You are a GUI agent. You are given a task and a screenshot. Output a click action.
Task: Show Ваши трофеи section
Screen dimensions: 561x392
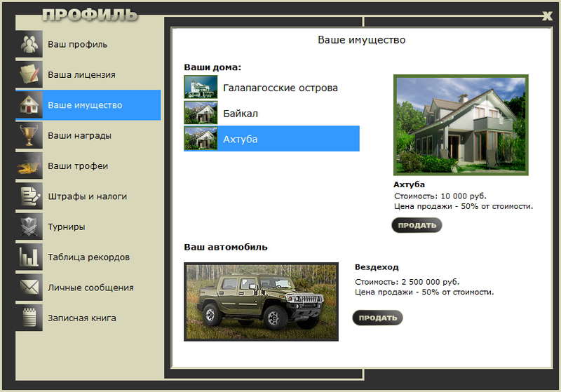[x=88, y=166]
